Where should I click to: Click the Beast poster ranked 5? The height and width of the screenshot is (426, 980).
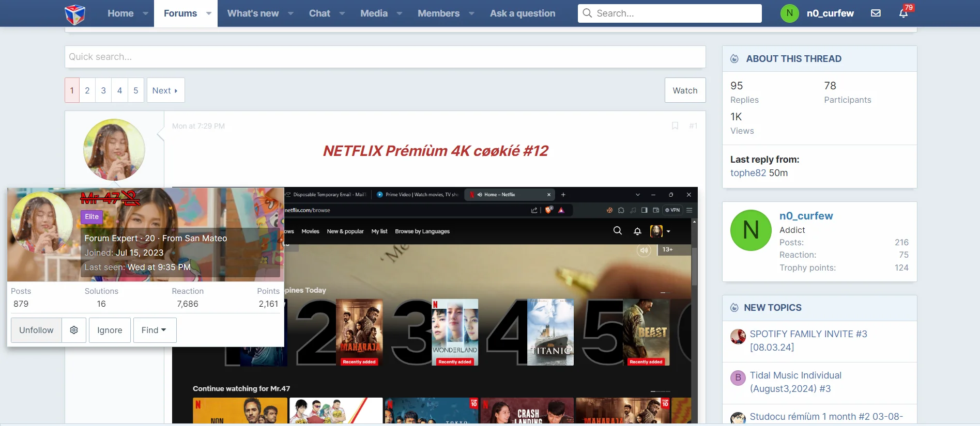click(x=646, y=332)
